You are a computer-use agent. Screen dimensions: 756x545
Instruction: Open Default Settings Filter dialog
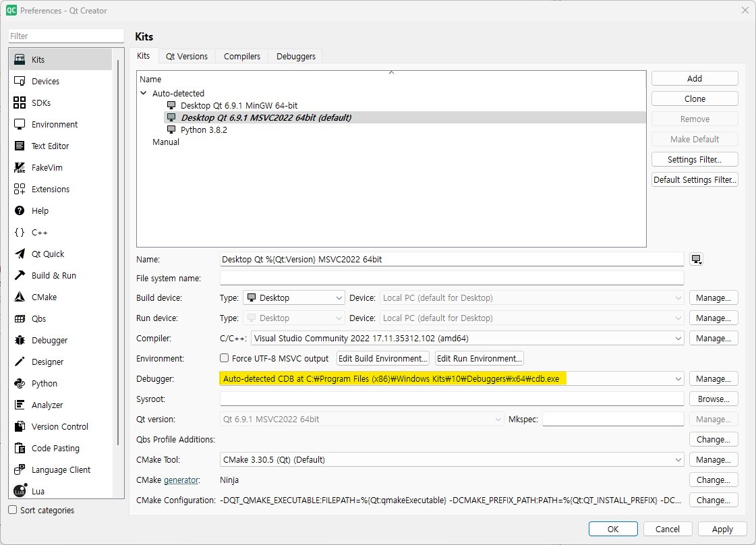(x=695, y=180)
